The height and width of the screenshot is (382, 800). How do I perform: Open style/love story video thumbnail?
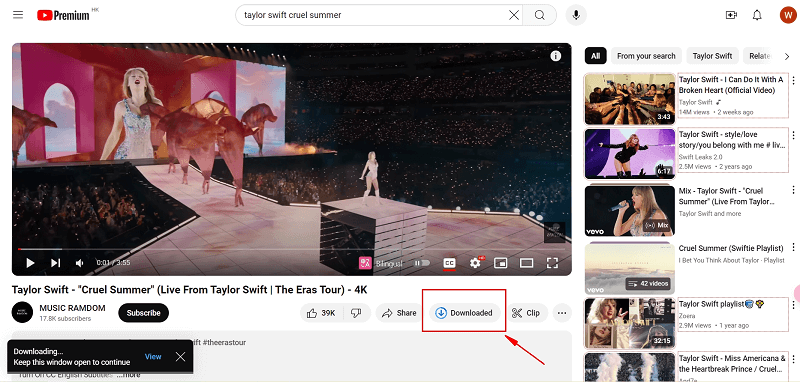tap(630, 154)
